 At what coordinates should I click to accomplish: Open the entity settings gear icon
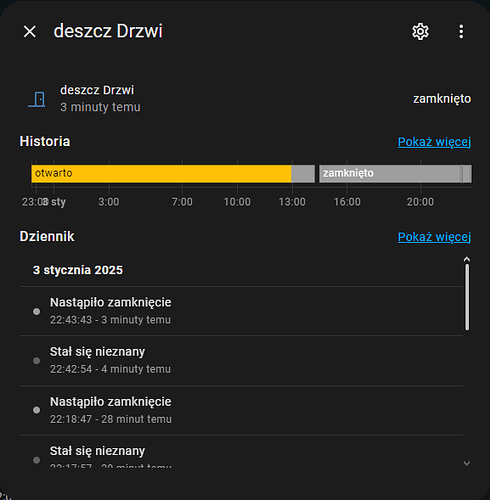[x=420, y=32]
